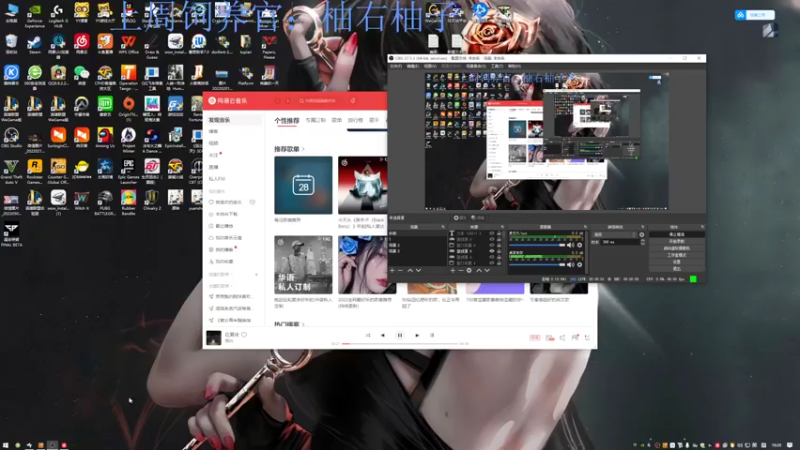Open the transition properties gear in OBS
The image size is (800, 450).
pos(642,235)
